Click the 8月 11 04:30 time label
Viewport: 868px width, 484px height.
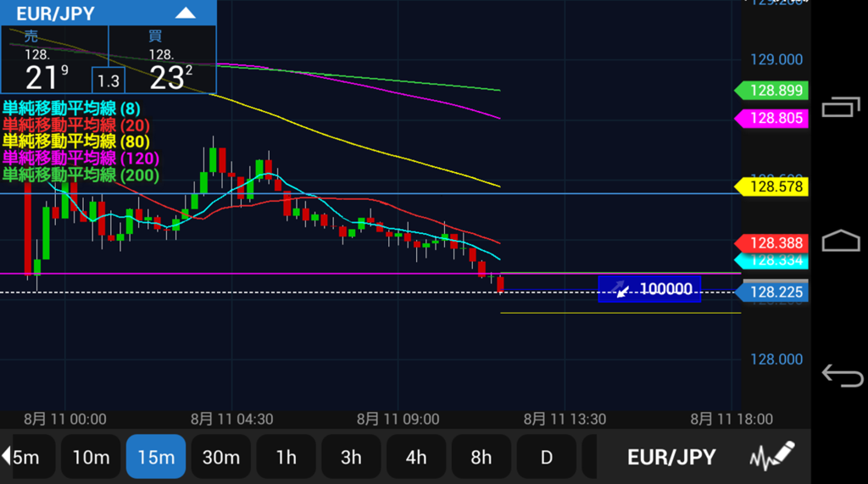(x=232, y=420)
